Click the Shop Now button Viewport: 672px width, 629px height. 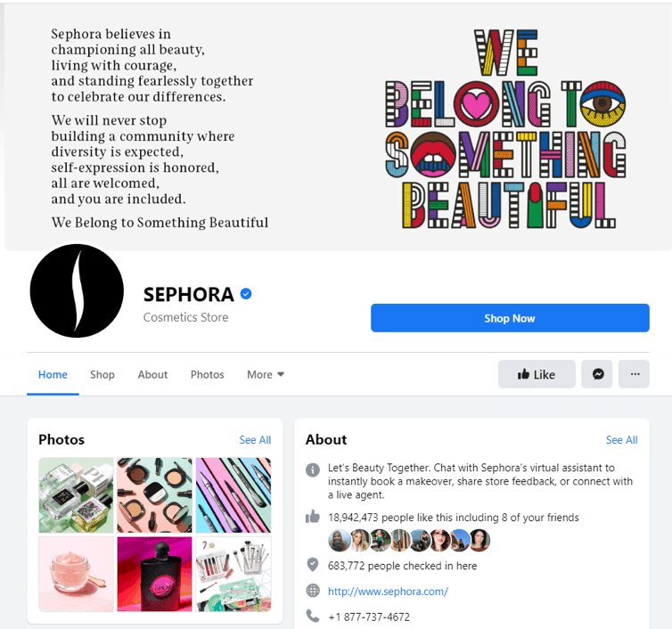pyautogui.click(x=510, y=318)
